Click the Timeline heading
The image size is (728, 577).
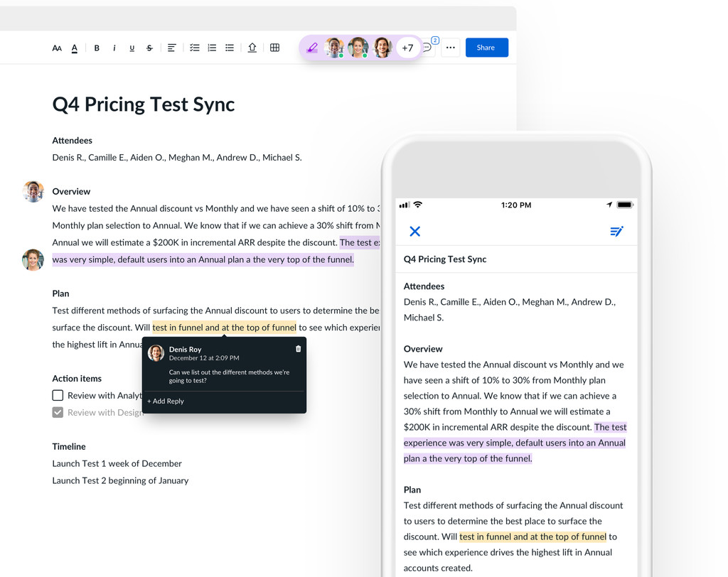coord(69,446)
